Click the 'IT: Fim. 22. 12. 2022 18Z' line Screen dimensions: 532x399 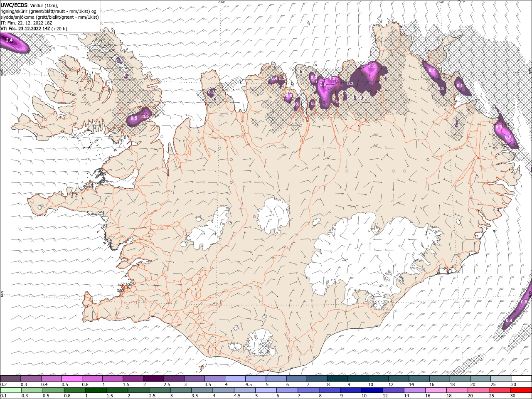[x=26, y=23]
